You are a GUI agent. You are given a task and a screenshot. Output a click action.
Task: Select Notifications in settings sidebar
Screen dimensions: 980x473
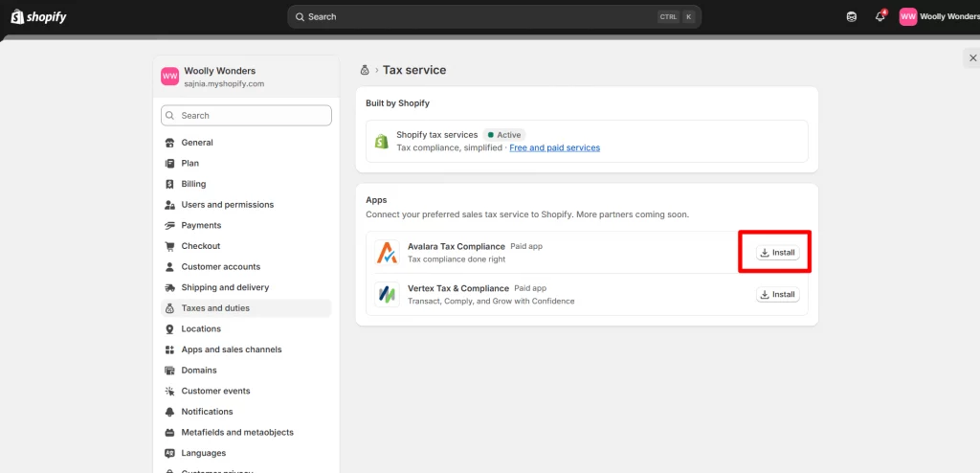(x=246, y=411)
